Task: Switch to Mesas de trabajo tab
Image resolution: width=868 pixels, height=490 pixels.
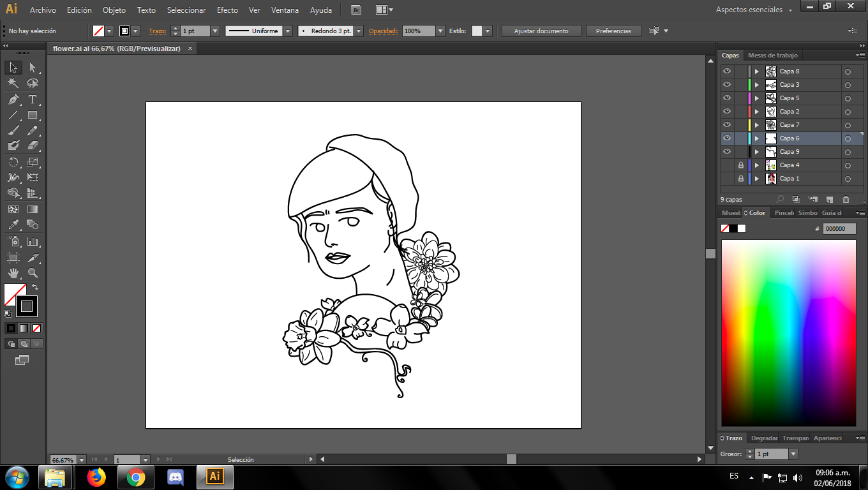Action: click(x=772, y=56)
